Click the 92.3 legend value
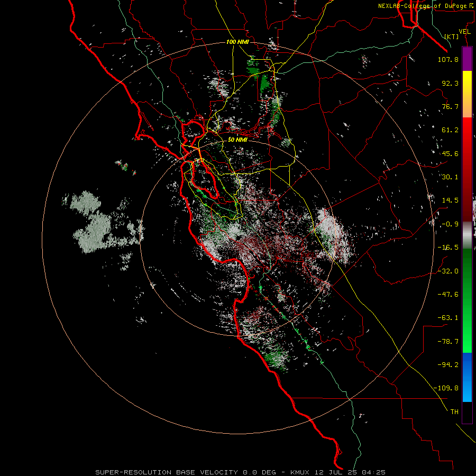Viewport: 476px width, 476px height. [x=450, y=83]
